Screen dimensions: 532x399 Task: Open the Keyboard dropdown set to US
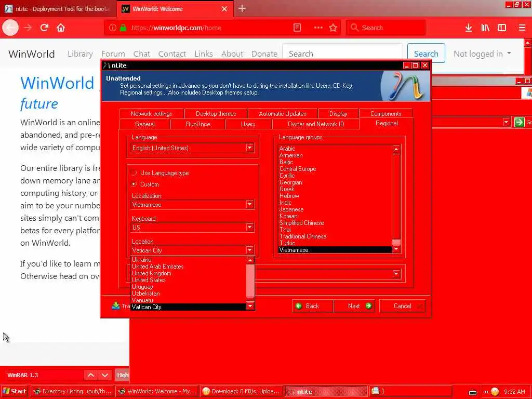pyautogui.click(x=250, y=227)
